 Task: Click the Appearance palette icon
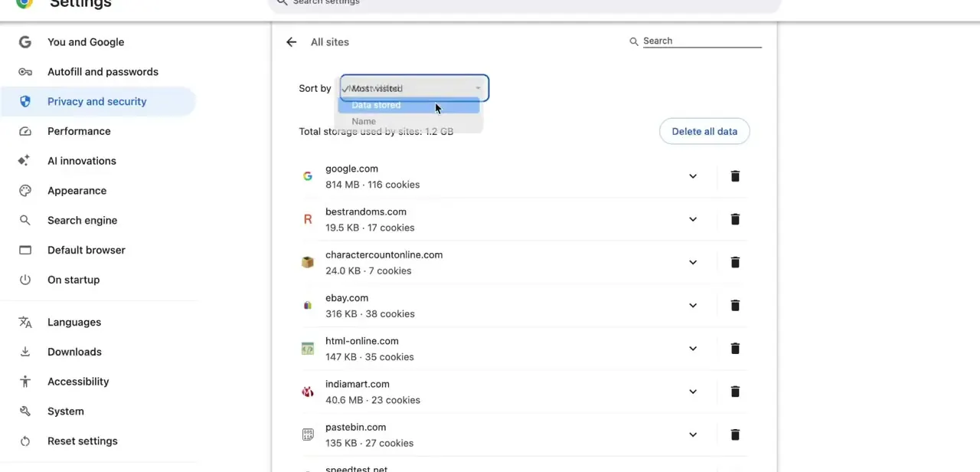(25, 191)
